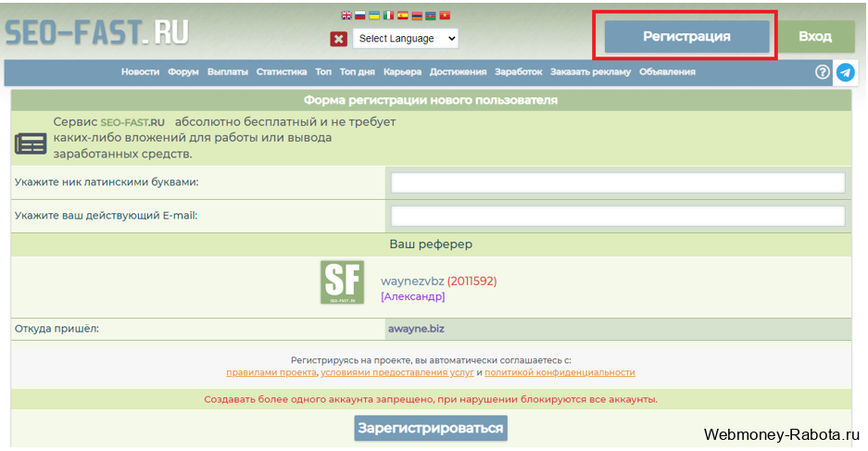Open the Объявления section
This screenshot has height=451, width=868.
667,72
